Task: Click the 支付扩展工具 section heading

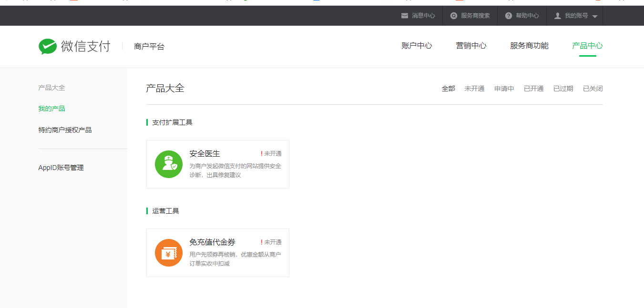Action: click(x=172, y=122)
